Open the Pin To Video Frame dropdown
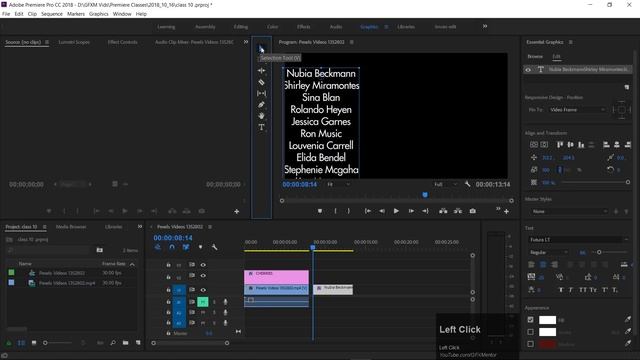 tap(577, 110)
